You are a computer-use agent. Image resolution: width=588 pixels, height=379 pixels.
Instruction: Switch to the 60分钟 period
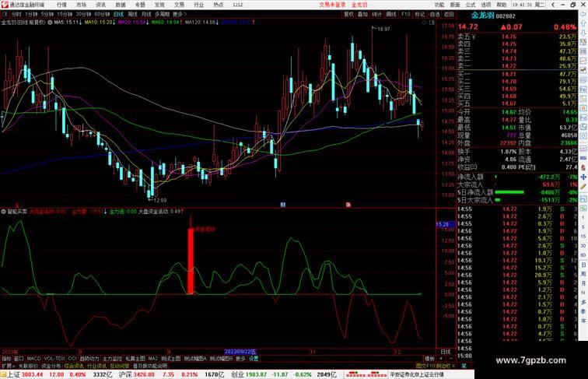coord(102,14)
